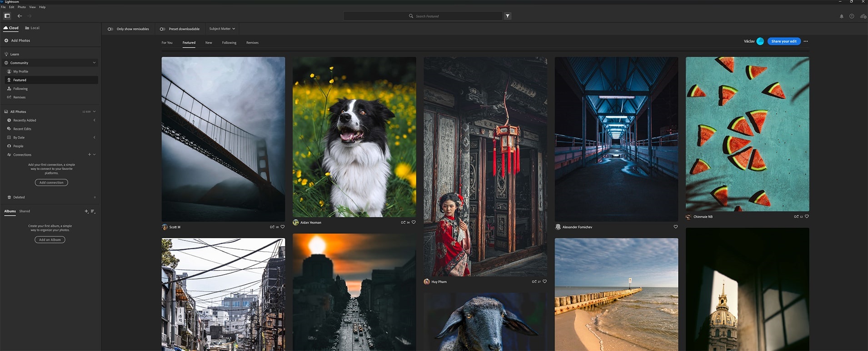
Task: Switch to Remixes feed tab
Action: tap(252, 43)
